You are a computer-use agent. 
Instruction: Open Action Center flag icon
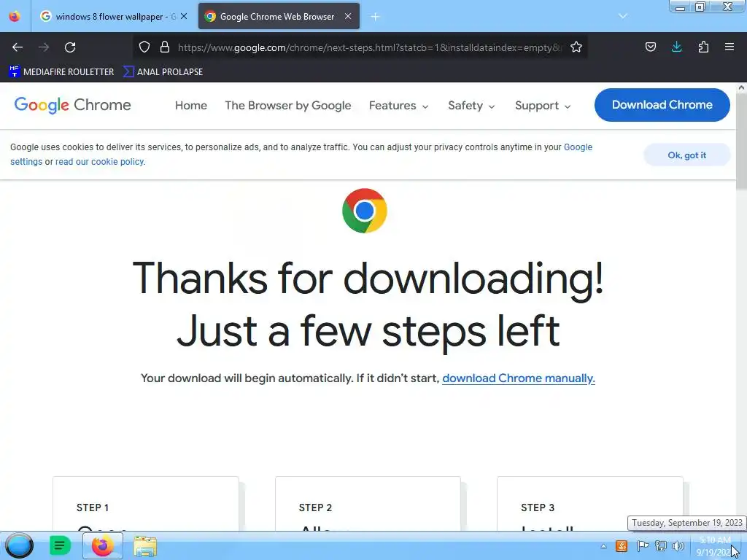coord(642,546)
